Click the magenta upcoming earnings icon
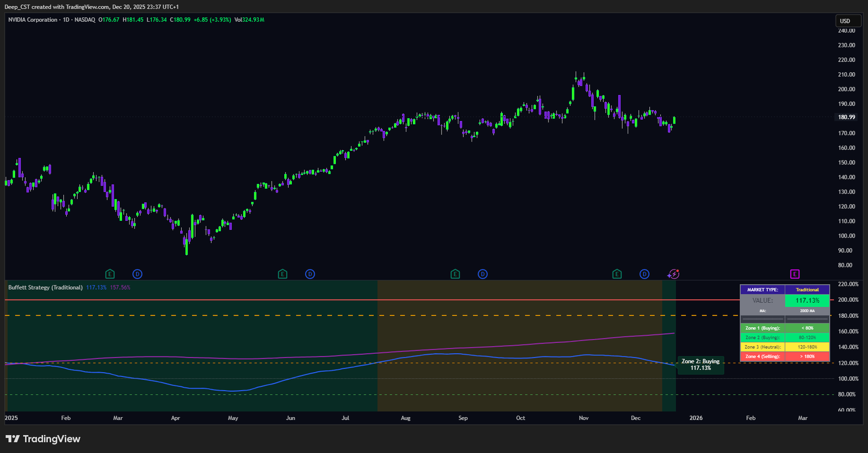This screenshot has width=868, height=453. click(x=795, y=274)
